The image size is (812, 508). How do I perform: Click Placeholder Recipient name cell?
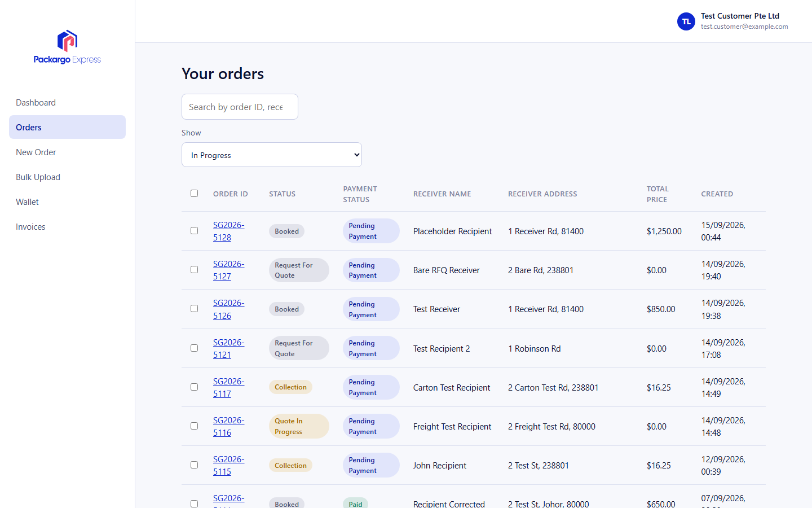pos(452,231)
